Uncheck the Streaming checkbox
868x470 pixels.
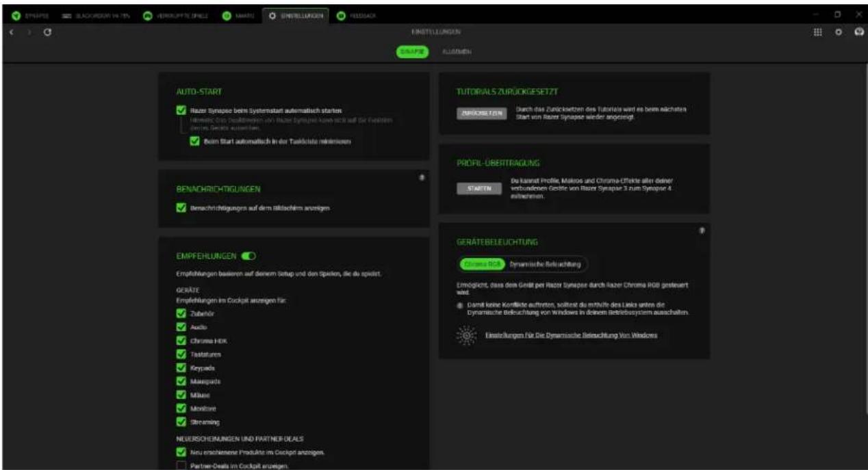coord(181,422)
